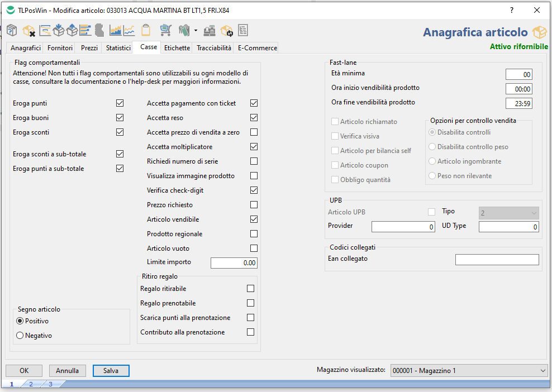Click the report document icon at toolbar's end

pyautogui.click(x=242, y=30)
